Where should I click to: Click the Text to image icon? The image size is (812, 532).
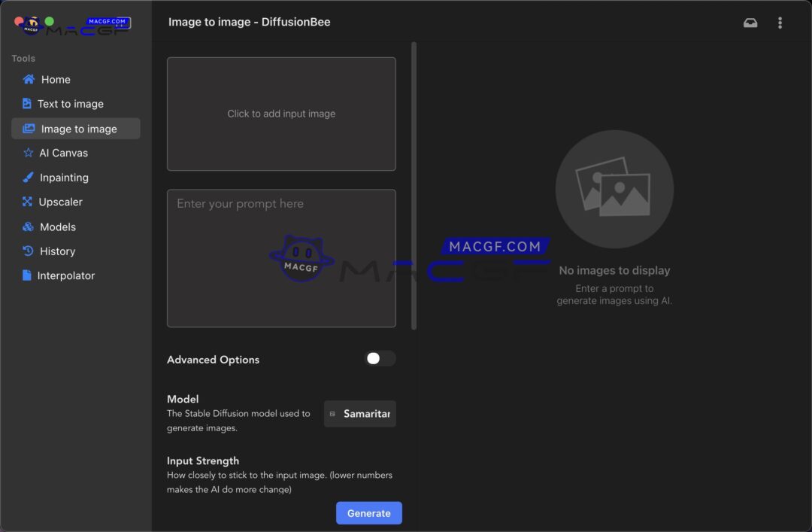tap(27, 103)
